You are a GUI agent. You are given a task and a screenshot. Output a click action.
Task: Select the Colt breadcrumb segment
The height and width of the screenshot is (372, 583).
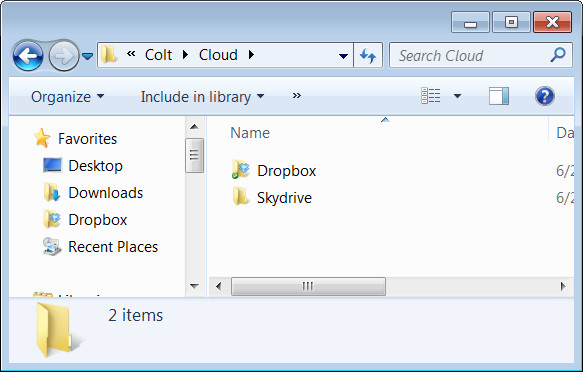(158, 55)
